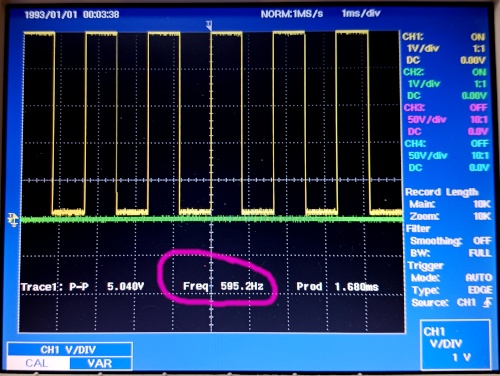The image size is (500, 376).
Task: Click trigger Source: CH1 value
Action: [466, 302]
